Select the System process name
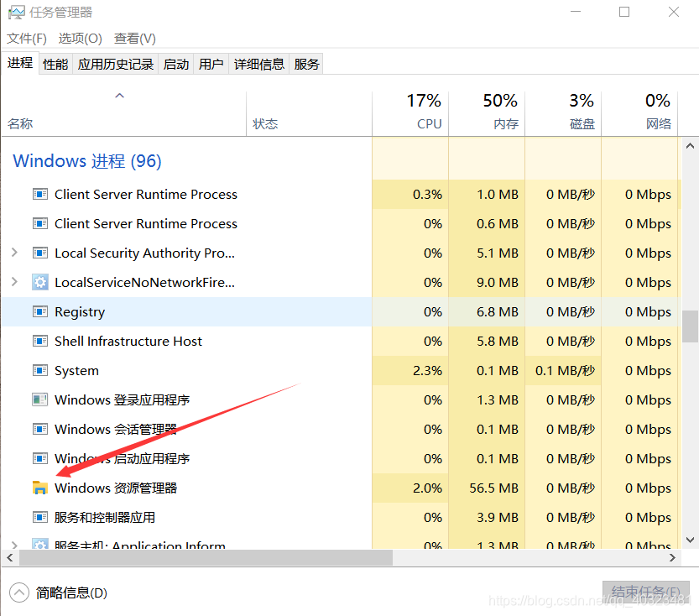Screen dimensions: 699x616 click(76, 371)
